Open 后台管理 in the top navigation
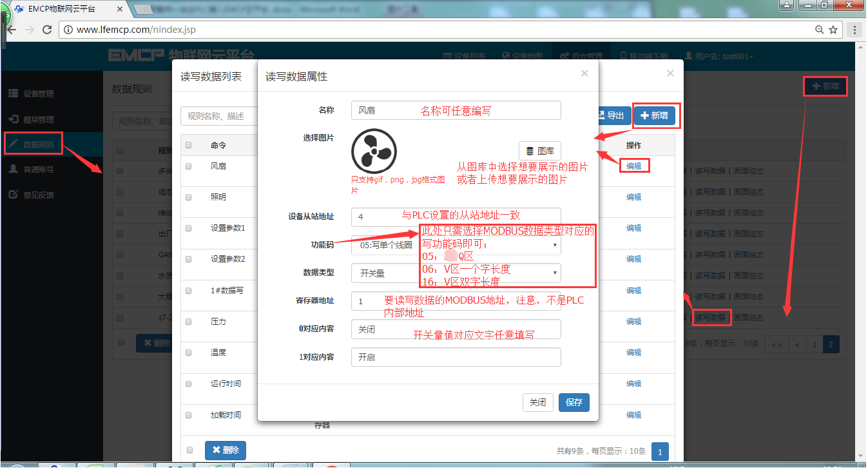Viewport: 868px width, 468px height. pos(581,56)
